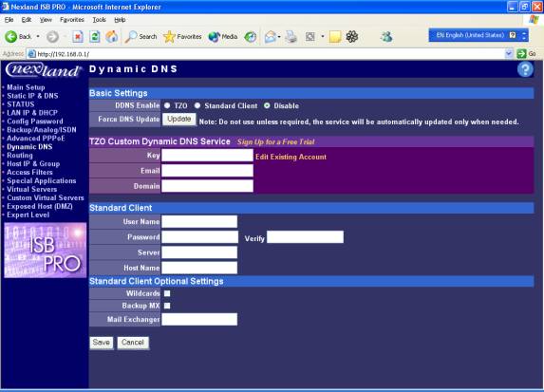Click the Cancel button

(133, 343)
